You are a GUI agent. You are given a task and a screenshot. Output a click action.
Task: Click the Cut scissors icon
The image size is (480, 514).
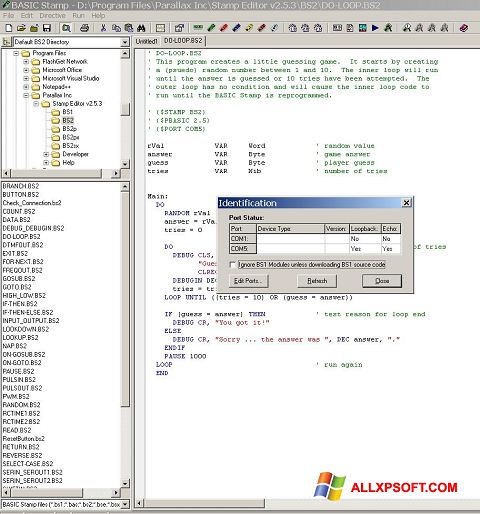click(104, 28)
